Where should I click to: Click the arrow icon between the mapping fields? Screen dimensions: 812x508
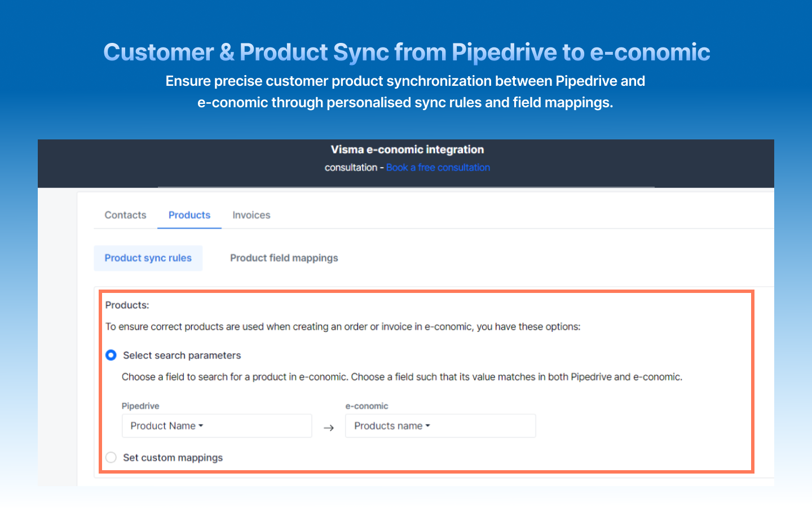click(x=329, y=428)
